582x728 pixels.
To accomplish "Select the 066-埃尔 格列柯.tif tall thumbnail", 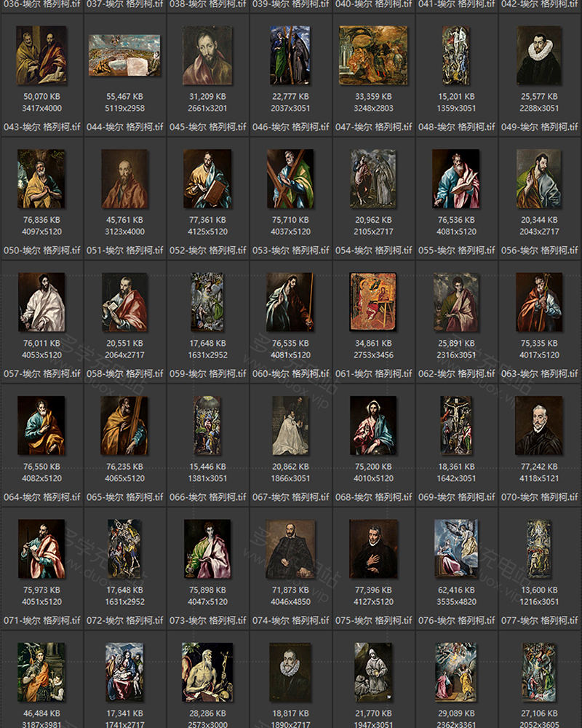I will point(207,426).
